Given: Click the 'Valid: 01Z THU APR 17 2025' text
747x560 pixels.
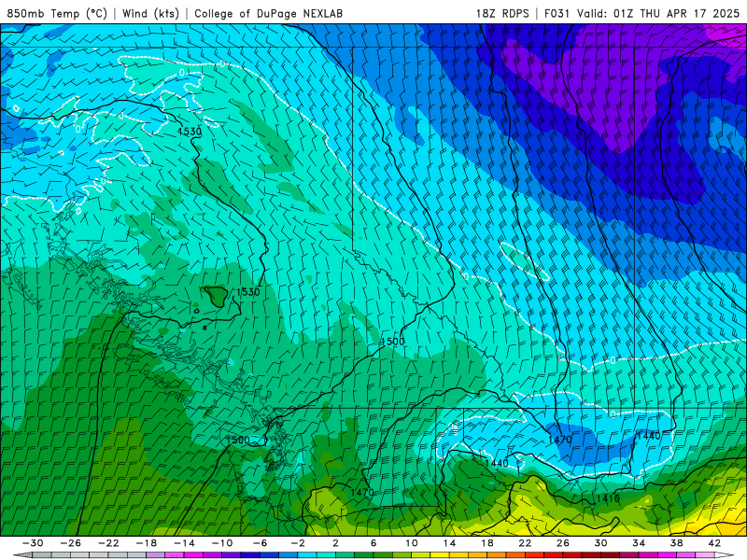Looking at the screenshot, I should 658,13.
